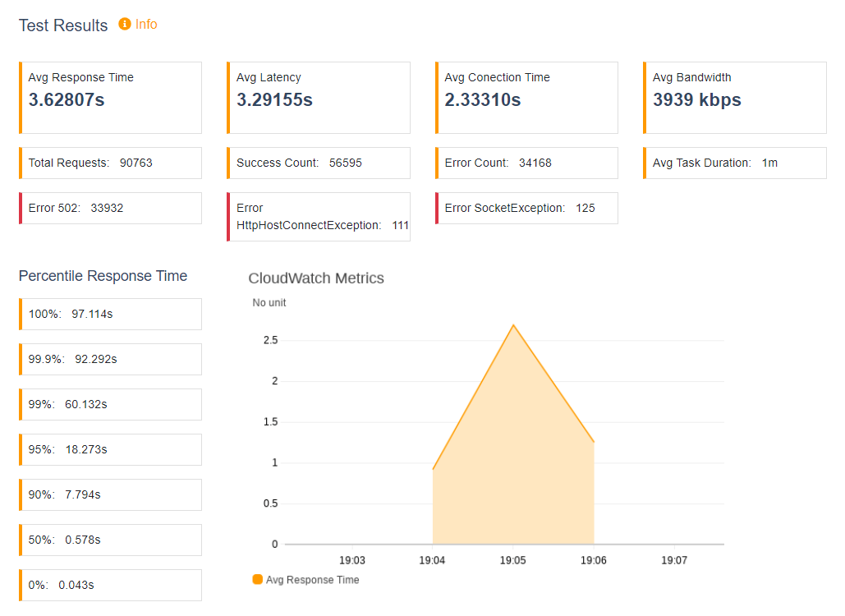Click the 19:07 x-axis time label
Screen dimensions: 845x616
pos(674,560)
